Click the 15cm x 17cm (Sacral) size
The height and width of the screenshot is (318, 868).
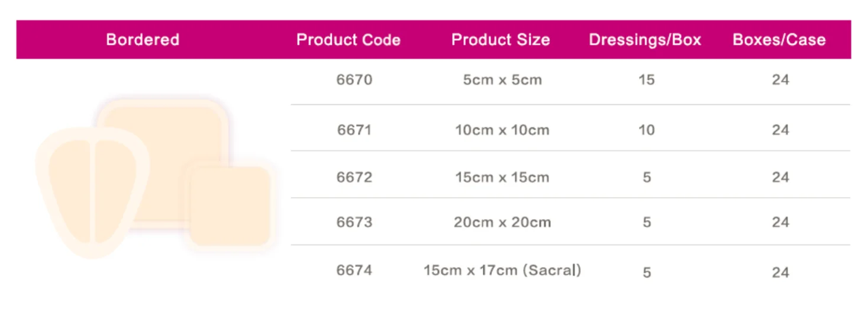[502, 270]
